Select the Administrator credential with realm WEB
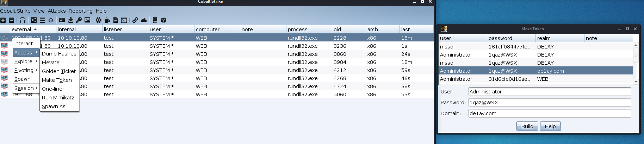This screenshot has width=644, height=144. [536, 79]
